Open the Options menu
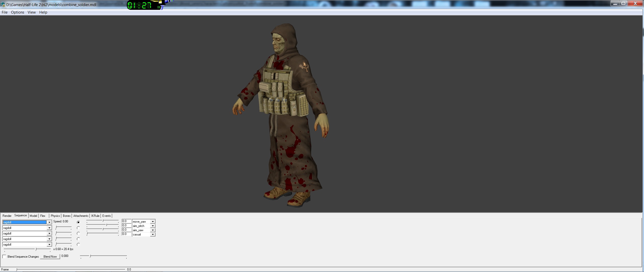 [x=18, y=12]
